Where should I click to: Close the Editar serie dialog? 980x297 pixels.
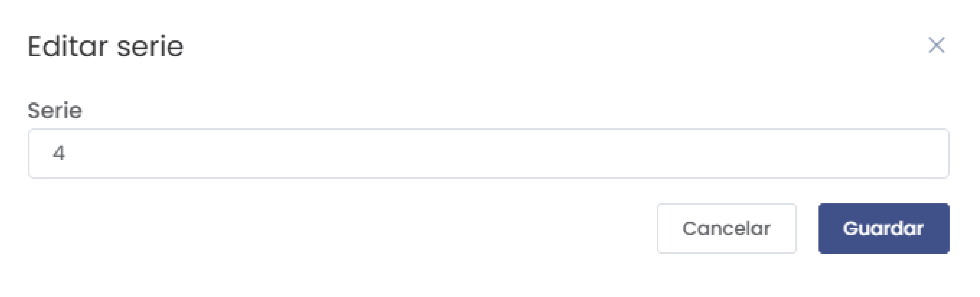coord(936,46)
